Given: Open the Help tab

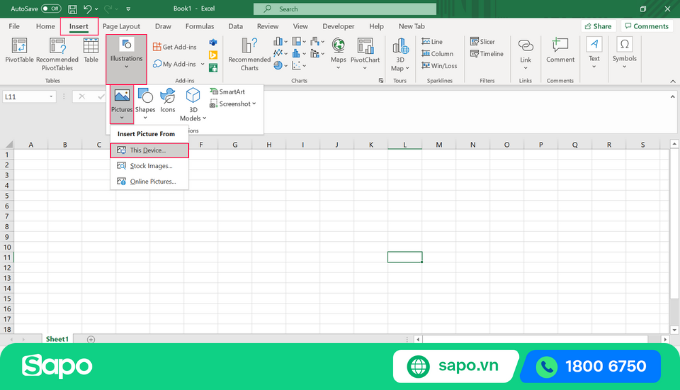Looking at the screenshot, I should 376,26.
